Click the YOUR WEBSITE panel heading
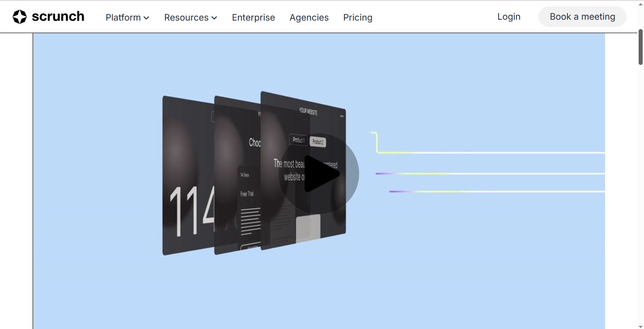 pos(309,111)
